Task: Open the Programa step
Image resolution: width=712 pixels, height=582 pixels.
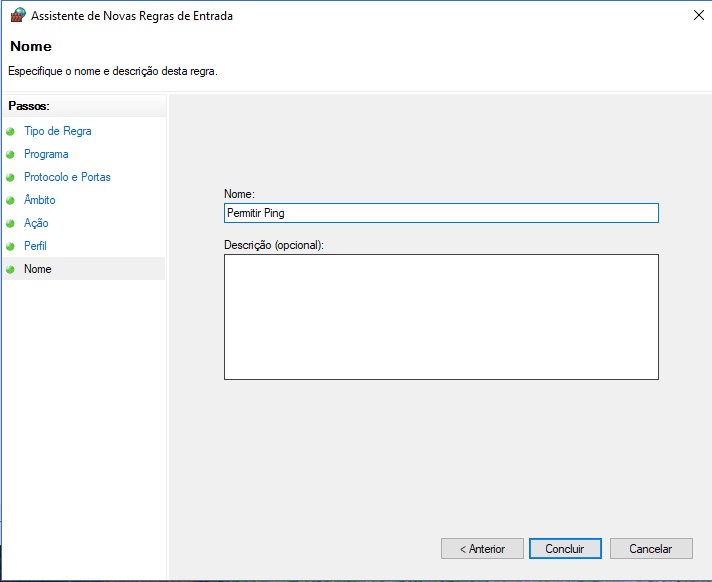Action: click(x=46, y=154)
